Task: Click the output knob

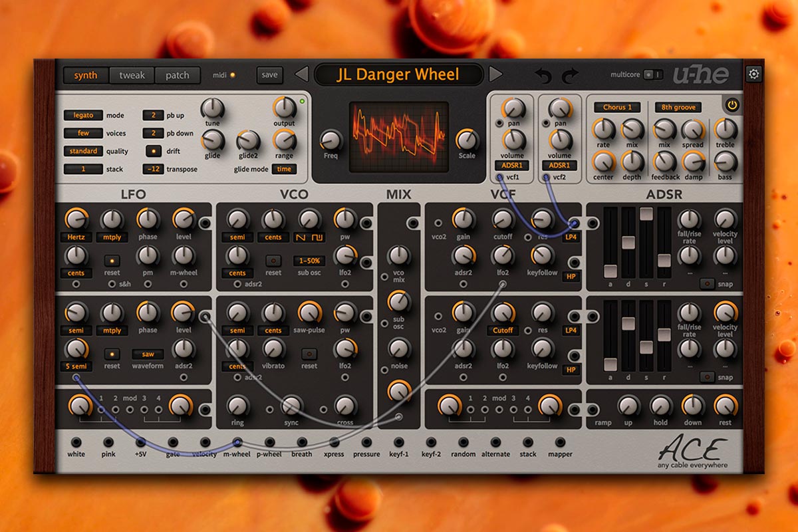Action: click(284, 108)
